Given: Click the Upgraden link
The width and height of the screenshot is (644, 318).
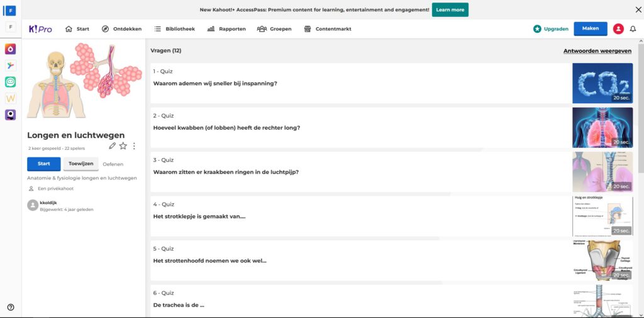Looking at the screenshot, I should [551, 29].
